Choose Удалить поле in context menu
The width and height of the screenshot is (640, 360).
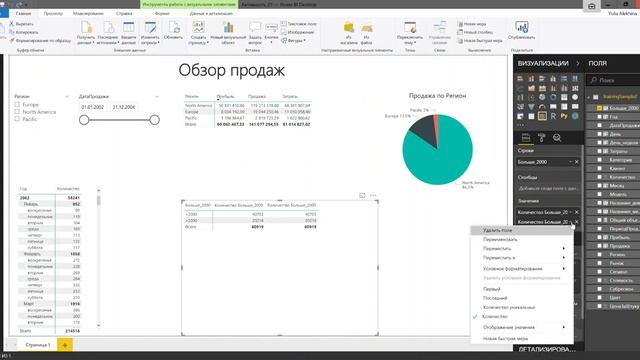522,231
